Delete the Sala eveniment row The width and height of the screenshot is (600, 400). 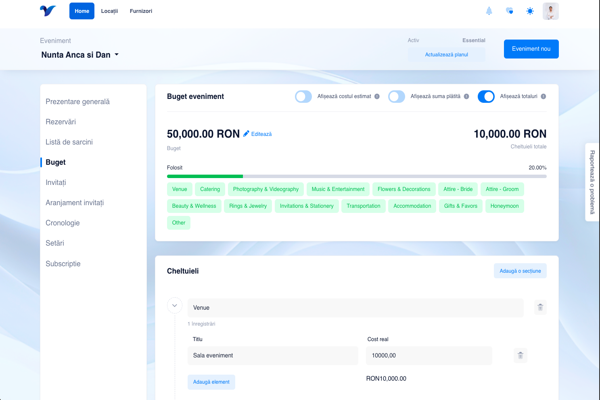click(520, 355)
